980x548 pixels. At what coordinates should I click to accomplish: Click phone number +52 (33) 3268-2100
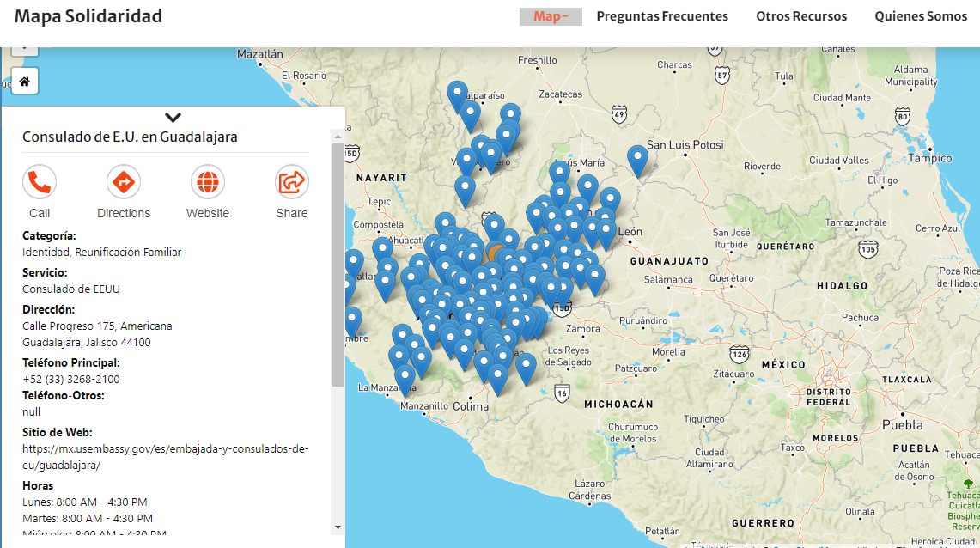71,379
